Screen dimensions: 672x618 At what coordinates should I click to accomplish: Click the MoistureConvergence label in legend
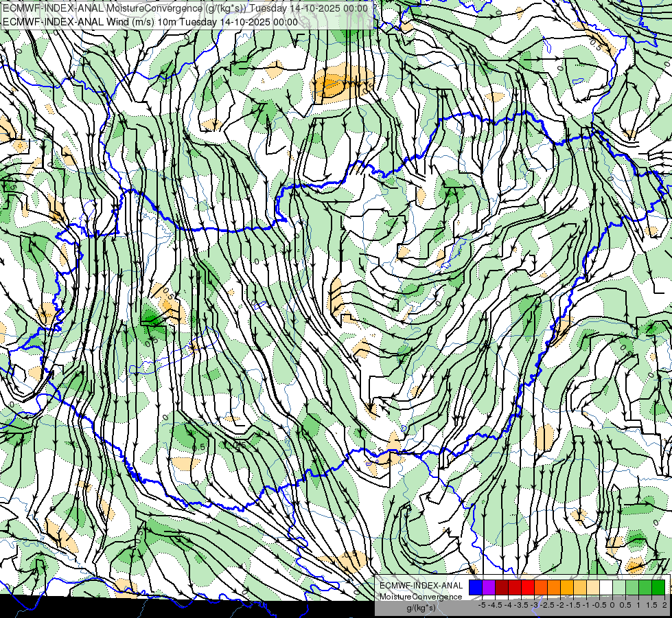[421, 597]
